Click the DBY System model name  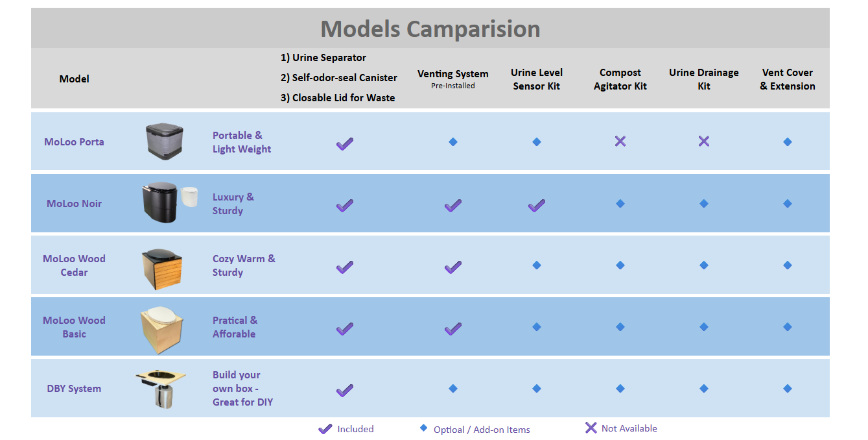(74, 389)
